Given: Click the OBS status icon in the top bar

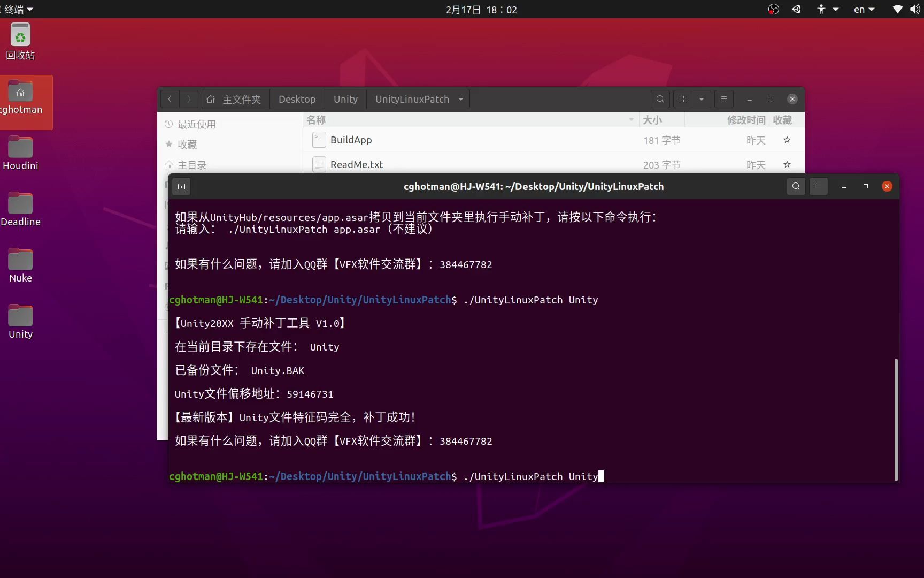Looking at the screenshot, I should pyautogui.click(x=774, y=9).
